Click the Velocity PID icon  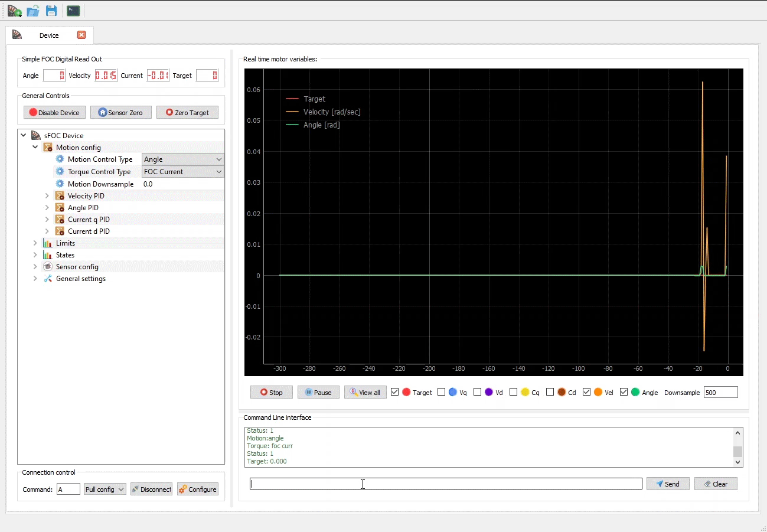[60, 196]
